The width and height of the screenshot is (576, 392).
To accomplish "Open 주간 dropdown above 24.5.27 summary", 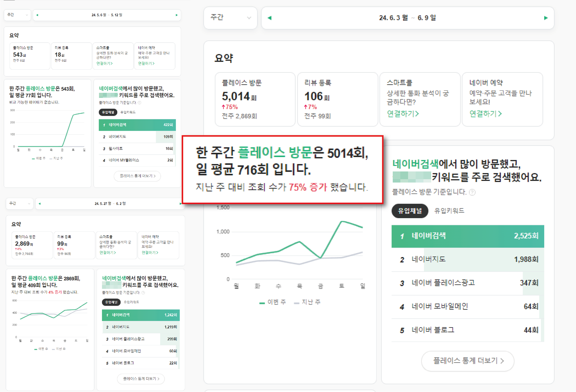I will pyautogui.click(x=20, y=204).
